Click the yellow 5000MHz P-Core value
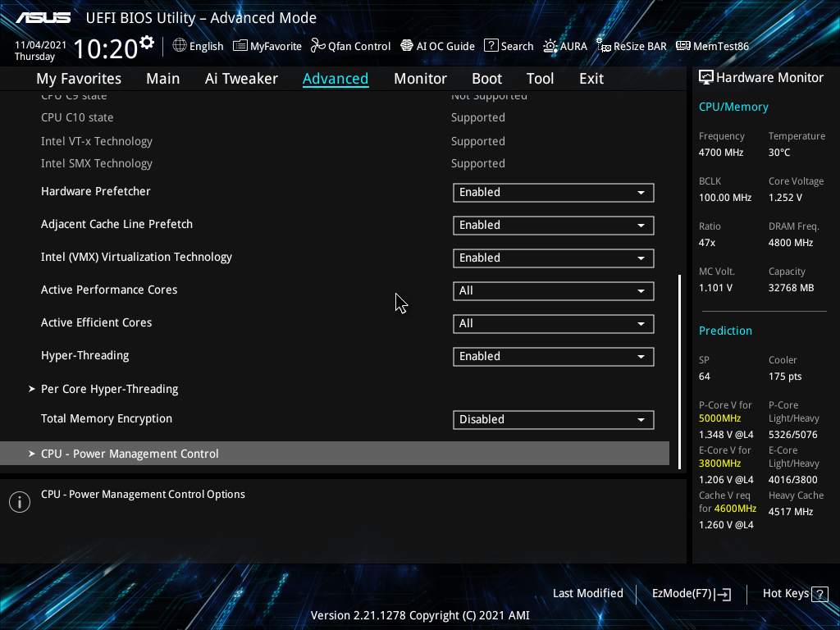This screenshot has height=630, width=840. pos(719,418)
